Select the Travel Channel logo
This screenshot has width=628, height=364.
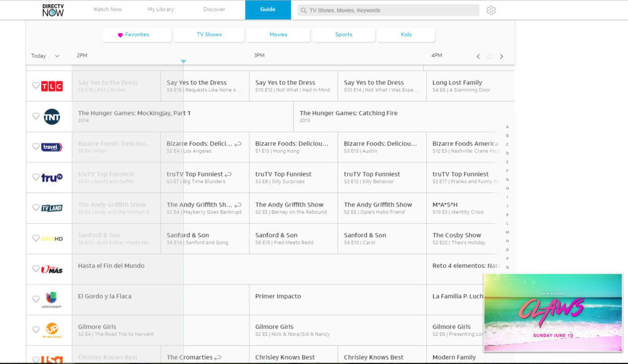52,147
